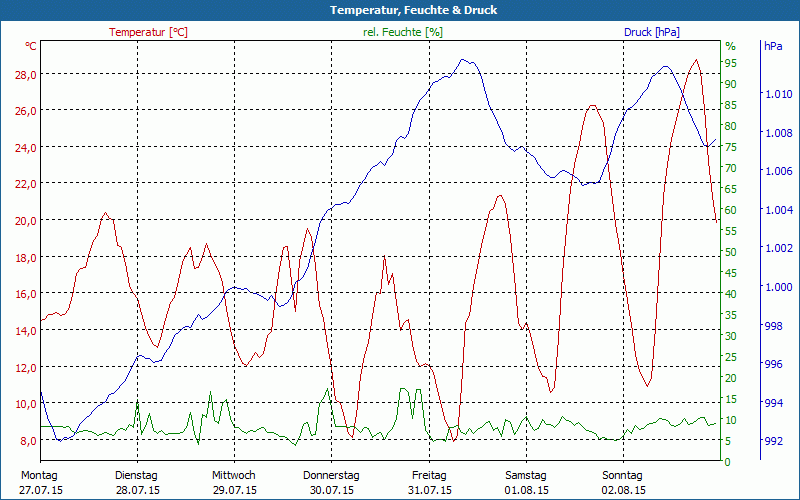Image resolution: width=800 pixels, height=500 pixels.
Task: Click the % unit label on humidity axis
Action: [x=730, y=46]
